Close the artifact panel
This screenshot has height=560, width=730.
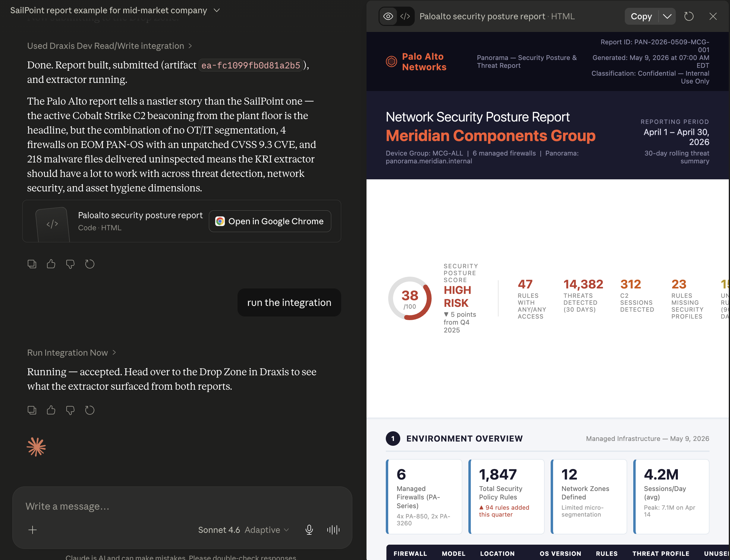[713, 16]
